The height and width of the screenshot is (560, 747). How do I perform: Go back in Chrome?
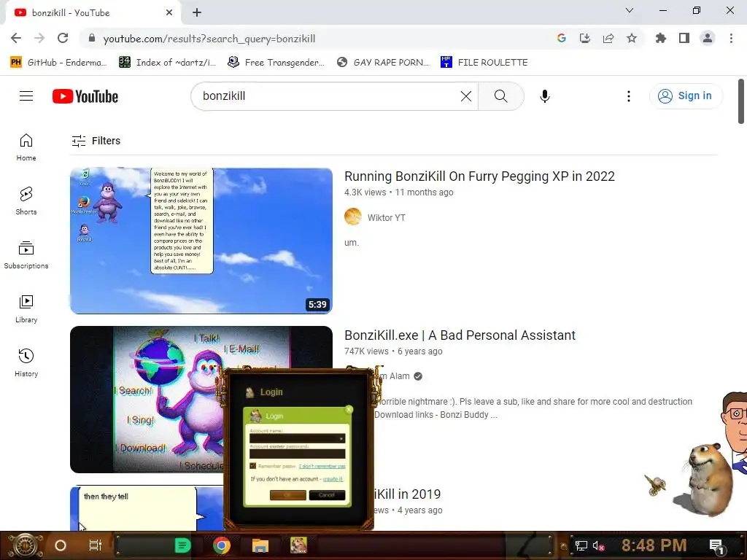16,38
